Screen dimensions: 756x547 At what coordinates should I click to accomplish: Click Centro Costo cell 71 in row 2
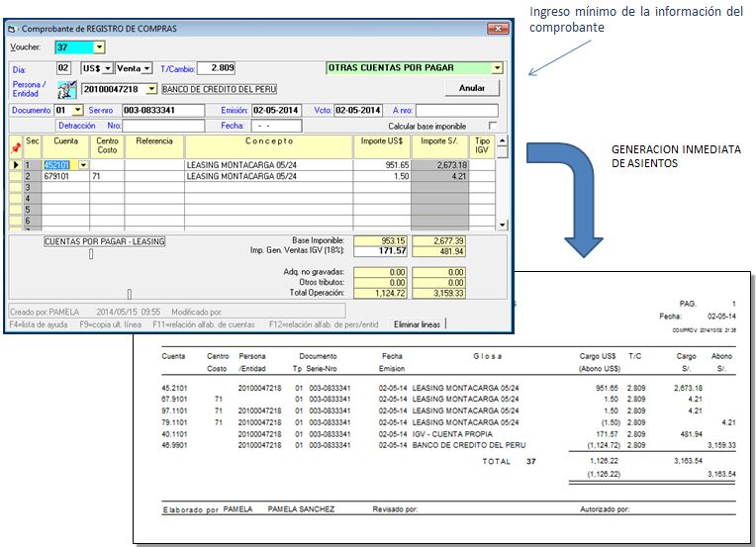107,176
